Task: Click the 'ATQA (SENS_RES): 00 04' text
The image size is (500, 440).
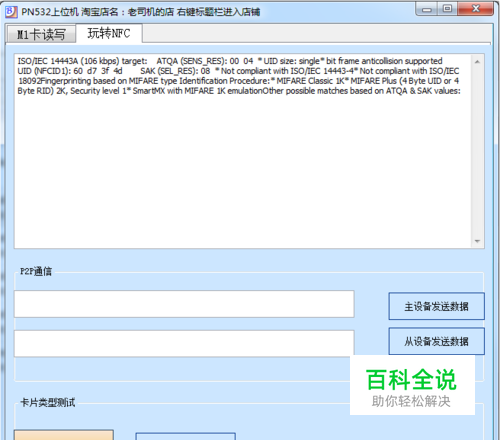Action: tap(205, 61)
